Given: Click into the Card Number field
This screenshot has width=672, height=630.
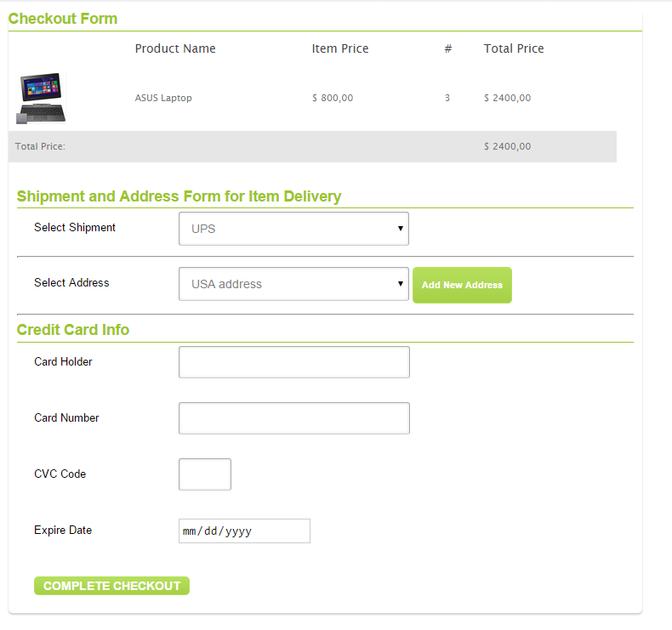Looking at the screenshot, I should [x=293, y=418].
